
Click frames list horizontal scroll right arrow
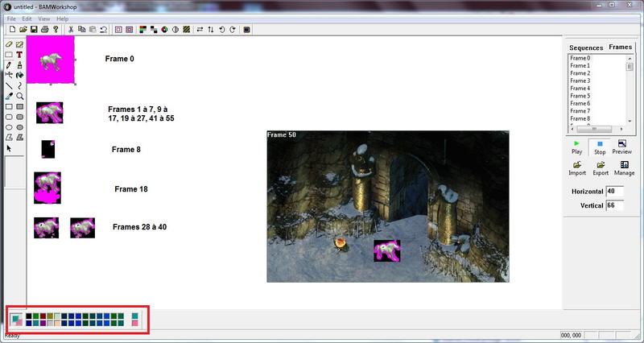(x=621, y=129)
